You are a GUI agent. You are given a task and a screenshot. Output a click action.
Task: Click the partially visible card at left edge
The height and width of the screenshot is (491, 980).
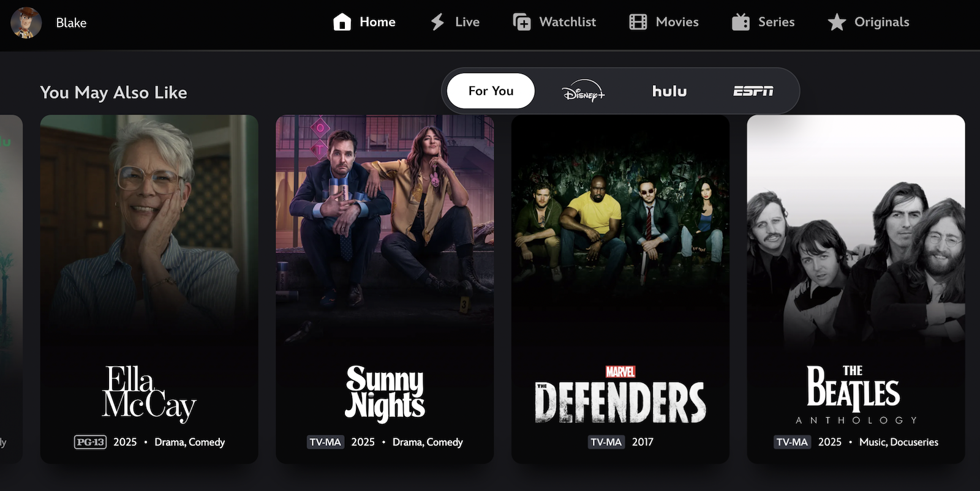coord(11,289)
